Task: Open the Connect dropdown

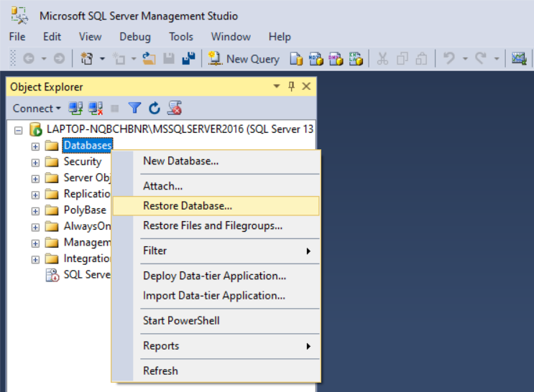Action: coord(37,108)
